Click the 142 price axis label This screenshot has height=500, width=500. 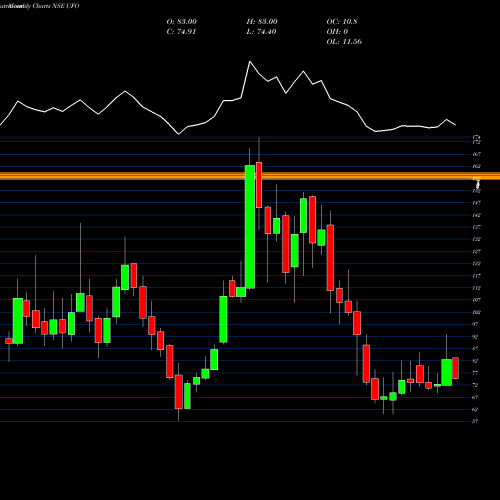pos(477,215)
